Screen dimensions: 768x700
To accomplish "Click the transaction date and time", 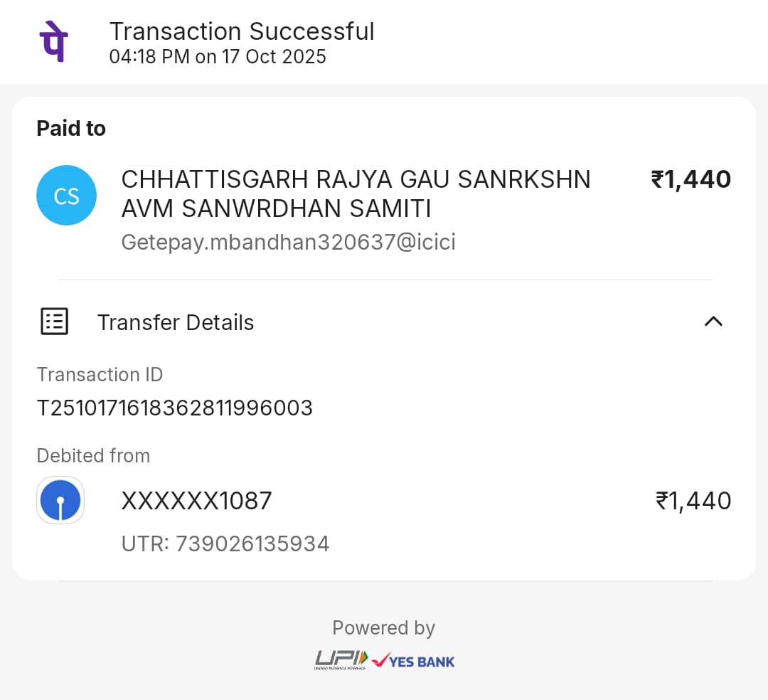I will coord(218,57).
